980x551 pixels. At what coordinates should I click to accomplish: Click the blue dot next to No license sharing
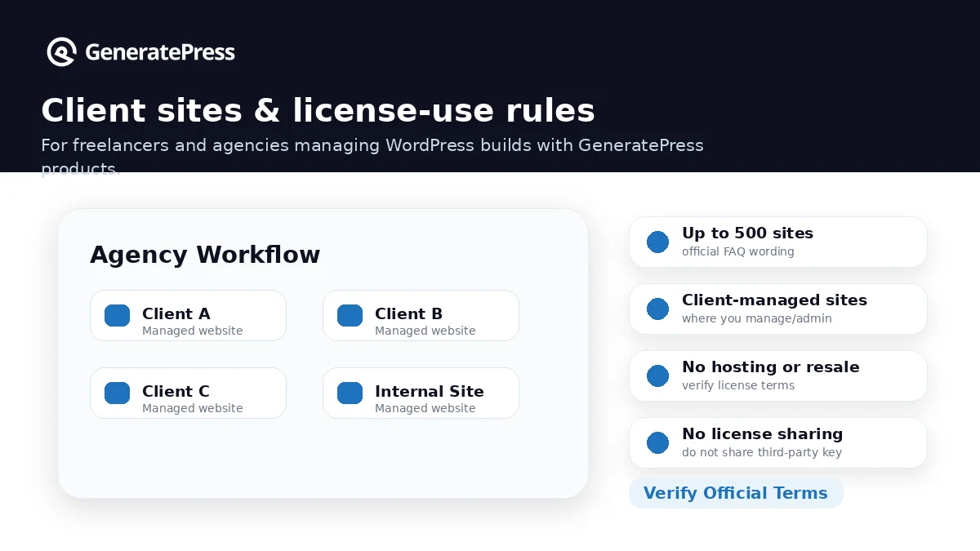[657, 442]
